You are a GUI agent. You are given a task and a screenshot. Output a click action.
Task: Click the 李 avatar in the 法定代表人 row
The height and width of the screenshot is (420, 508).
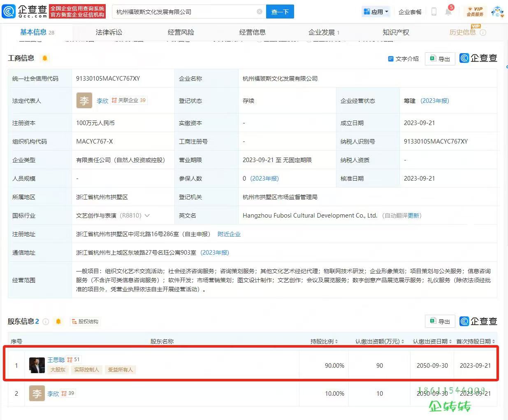pyautogui.click(x=84, y=101)
